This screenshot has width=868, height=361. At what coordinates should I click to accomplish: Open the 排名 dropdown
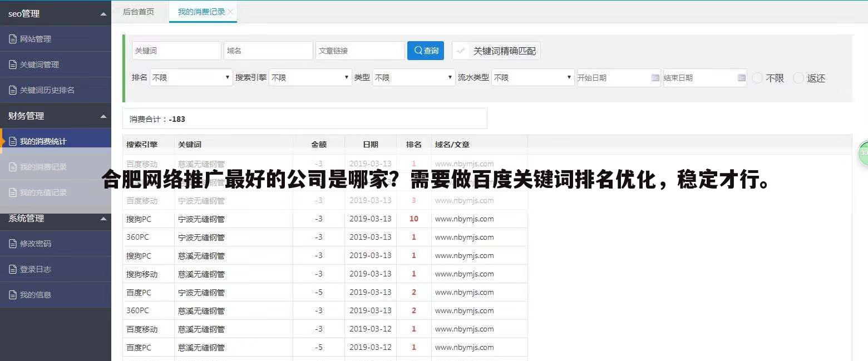[x=191, y=77]
